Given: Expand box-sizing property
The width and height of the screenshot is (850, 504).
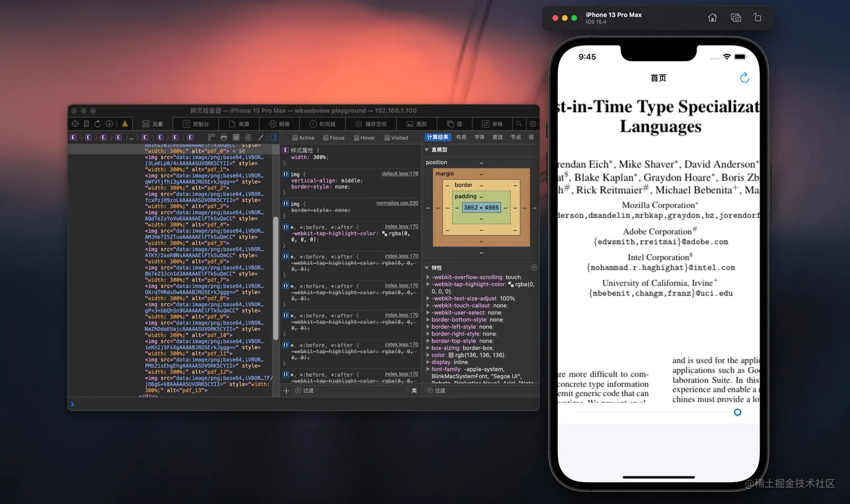Looking at the screenshot, I should [x=428, y=348].
